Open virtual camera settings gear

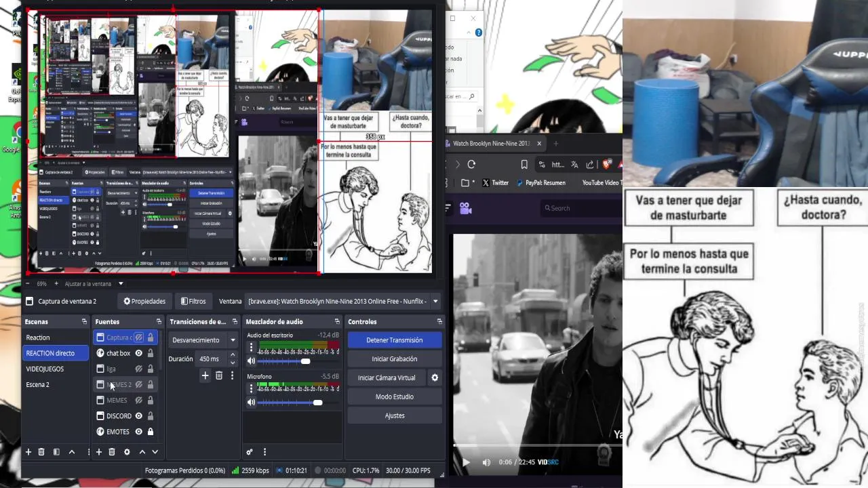coord(435,378)
